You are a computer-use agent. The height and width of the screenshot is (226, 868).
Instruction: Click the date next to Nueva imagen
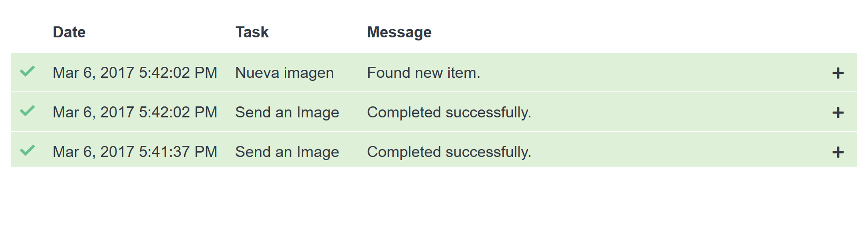(135, 73)
